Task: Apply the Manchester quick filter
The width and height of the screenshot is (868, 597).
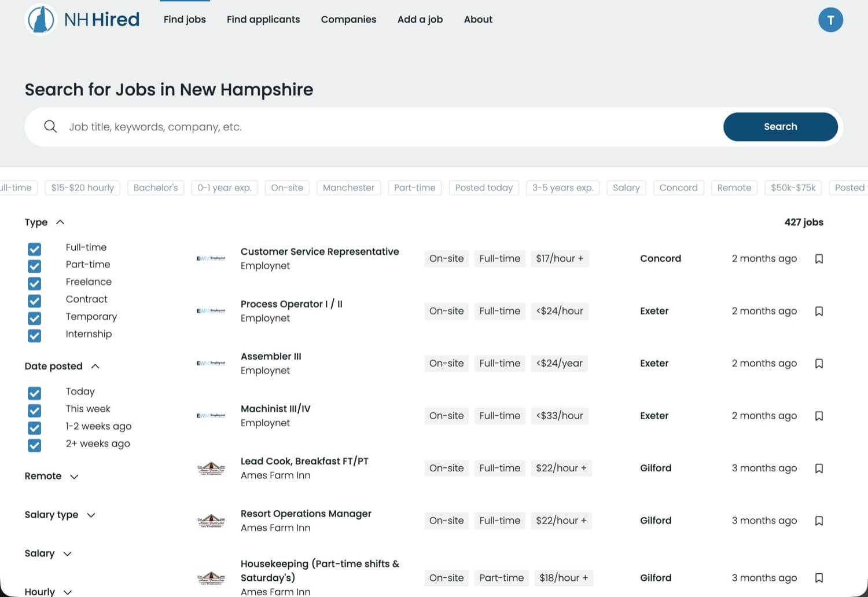Action: [348, 188]
